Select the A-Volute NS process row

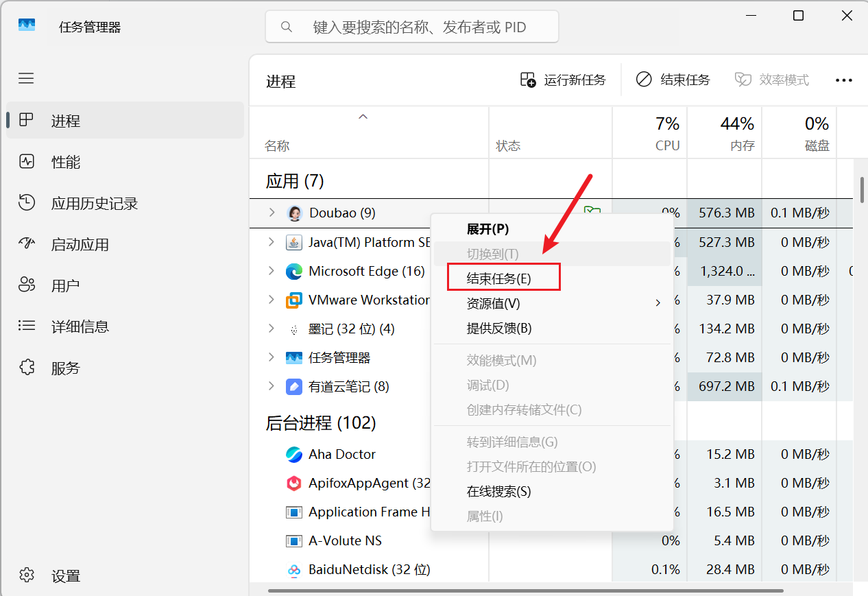point(552,540)
